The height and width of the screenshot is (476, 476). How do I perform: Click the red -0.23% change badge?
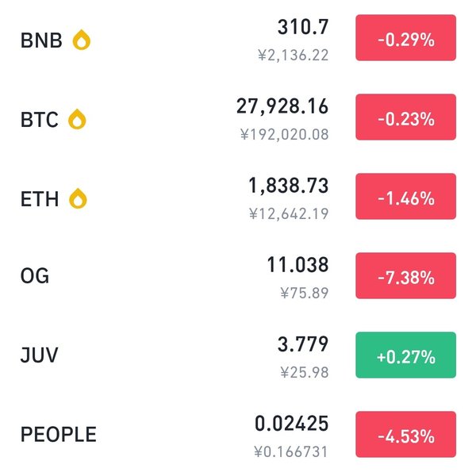406,117
